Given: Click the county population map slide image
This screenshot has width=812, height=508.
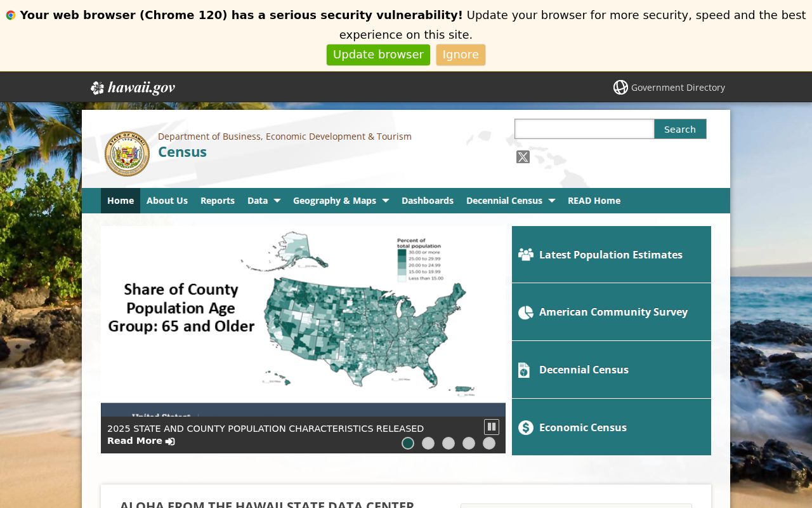Looking at the screenshot, I should 303,321.
